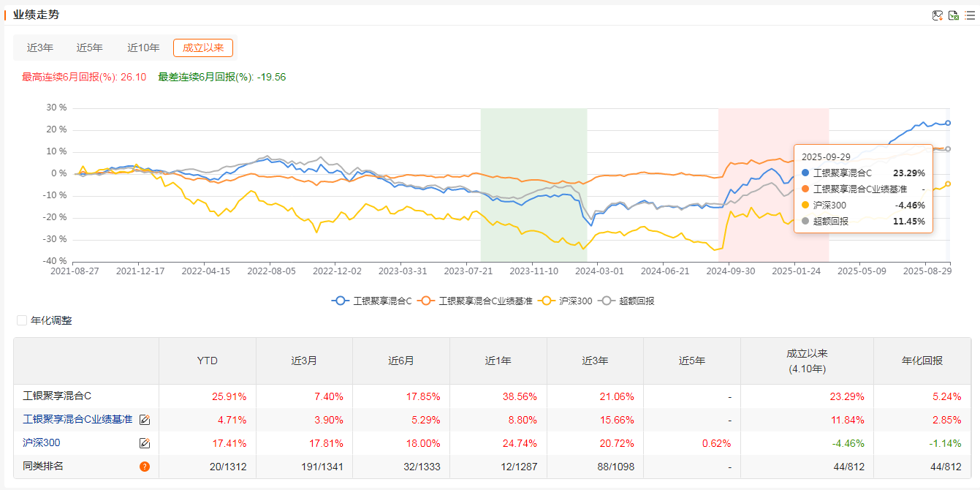
Task: Toggle 工银聚享混合C legend marker in chart
Action: 340,301
